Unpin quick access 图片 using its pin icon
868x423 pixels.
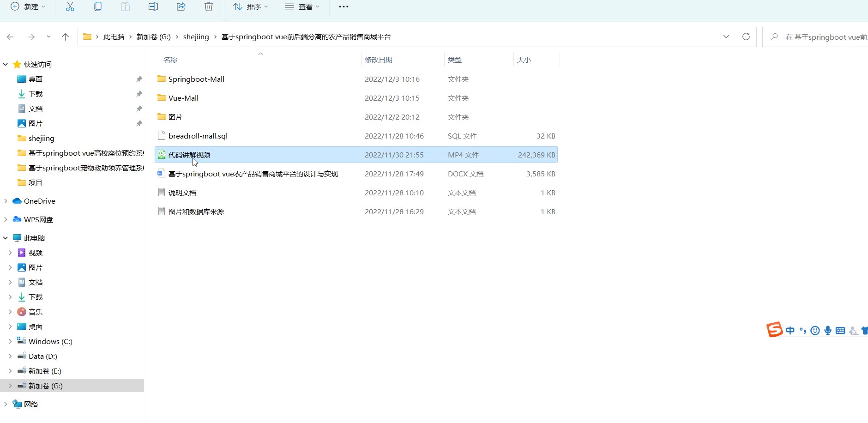pos(139,123)
